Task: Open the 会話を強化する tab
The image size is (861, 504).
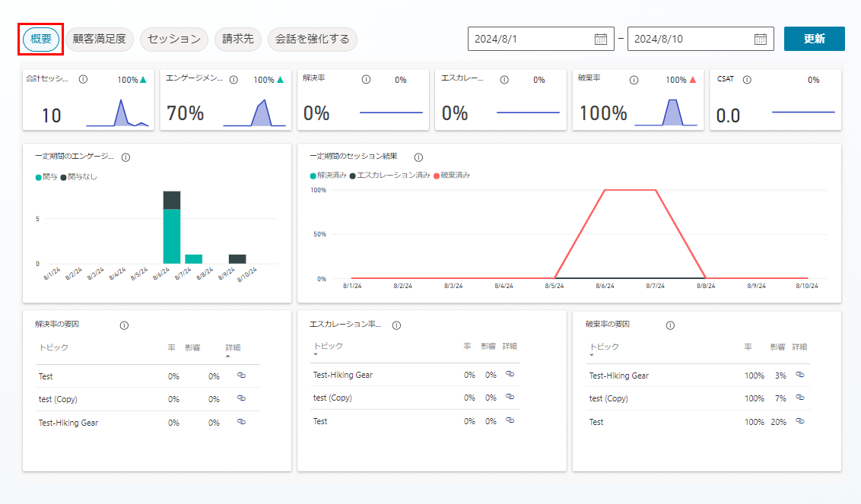Action: click(x=313, y=39)
